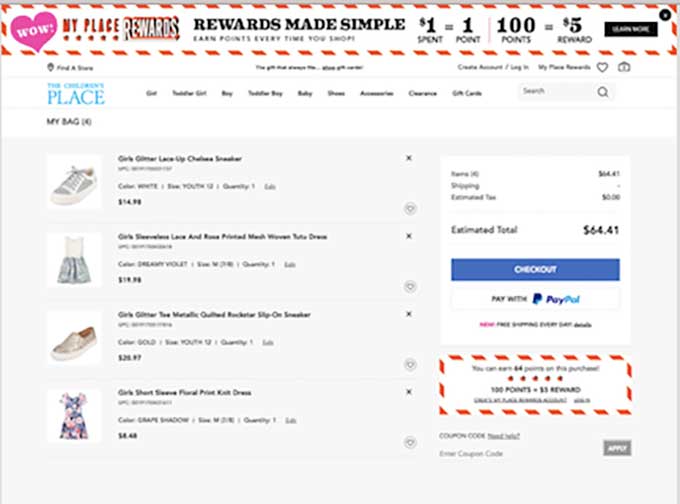The image size is (680, 504).
Task: Favorite the Short Sleeve Floral Knit Dress
Action: click(x=410, y=442)
